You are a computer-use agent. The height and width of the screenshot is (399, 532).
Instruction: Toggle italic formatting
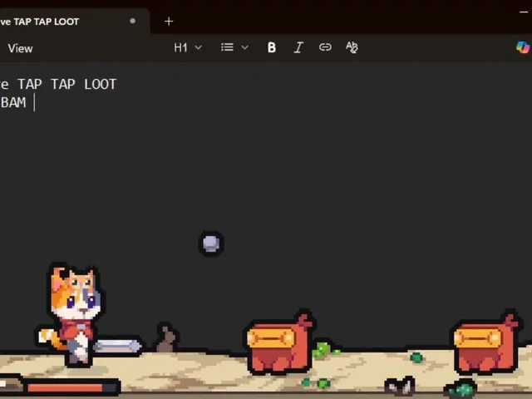[298, 47]
